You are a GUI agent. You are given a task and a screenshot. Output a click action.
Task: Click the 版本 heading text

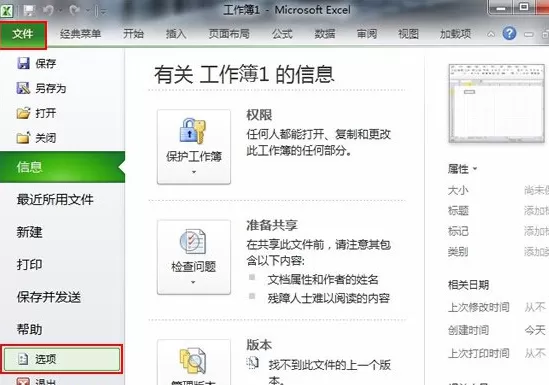pyautogui.click(x=259, y=345)
